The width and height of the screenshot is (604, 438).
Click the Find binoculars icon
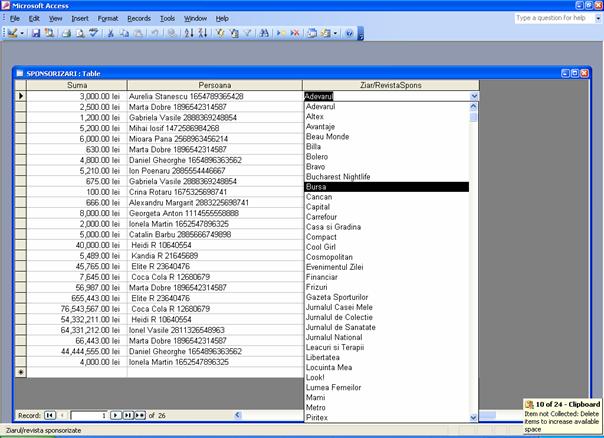[x=265, y=33]
